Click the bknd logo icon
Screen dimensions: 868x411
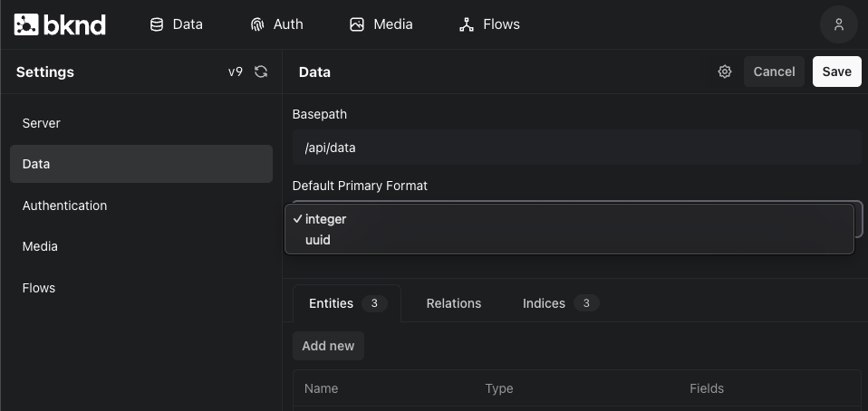click(26, 24)
